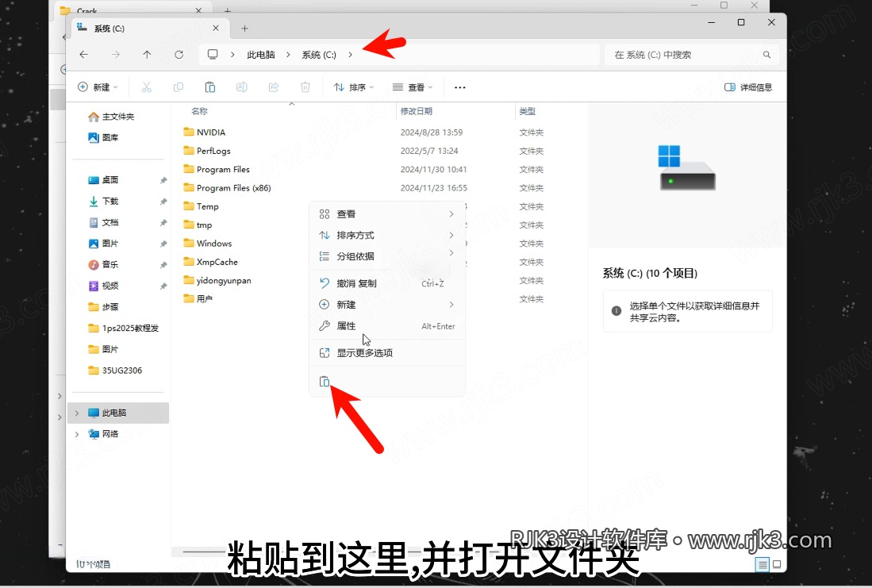872x588 pixels.
Task: Click the Rename toolbar icon
Action: click(x=241, y=87)
